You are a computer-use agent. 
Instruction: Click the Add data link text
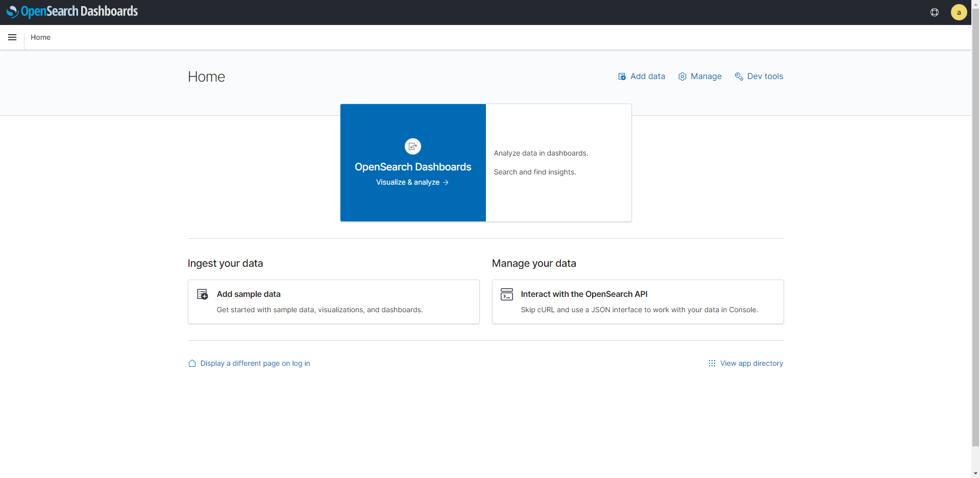pyautogui.click(x=648, y=76)
